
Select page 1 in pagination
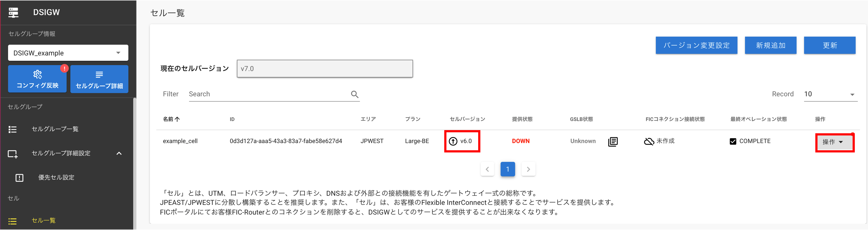pos(508,169)
